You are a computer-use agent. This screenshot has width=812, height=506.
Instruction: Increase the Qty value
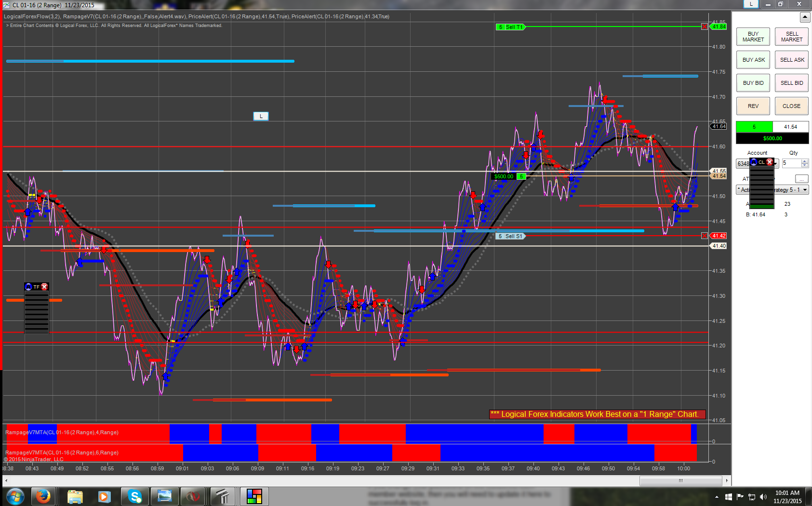[x=805, y=161]
